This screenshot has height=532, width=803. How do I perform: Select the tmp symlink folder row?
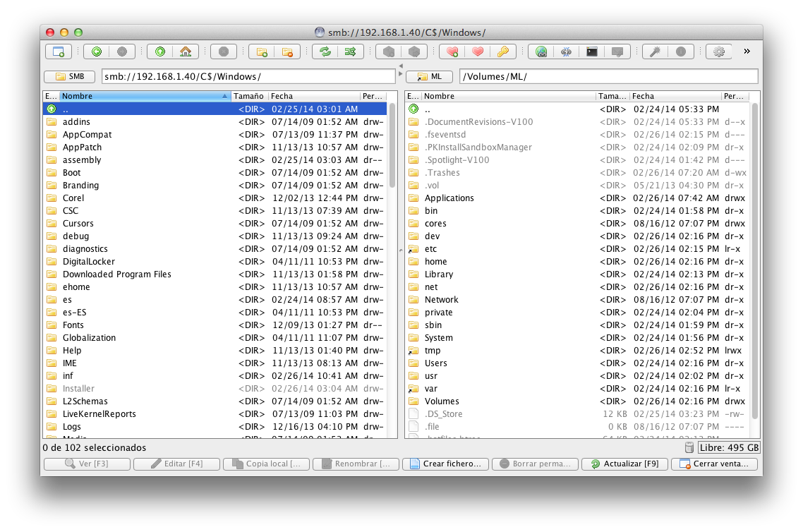tap(578, 351)
